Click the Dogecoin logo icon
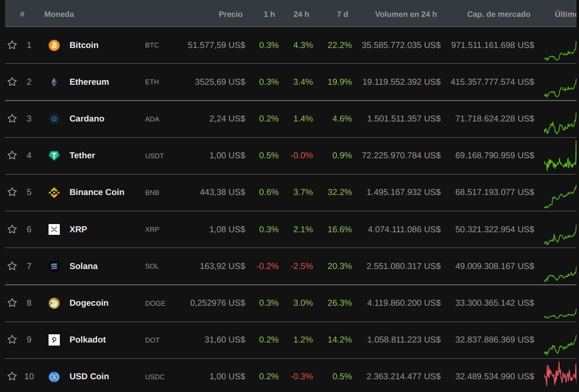The width and height of the screenshot is (579, 392). click(x=54, y=303)
